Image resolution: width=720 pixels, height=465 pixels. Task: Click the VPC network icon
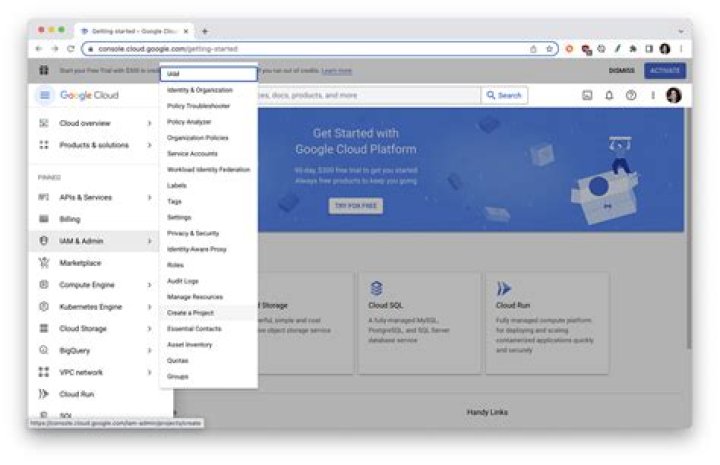(44, 372)
